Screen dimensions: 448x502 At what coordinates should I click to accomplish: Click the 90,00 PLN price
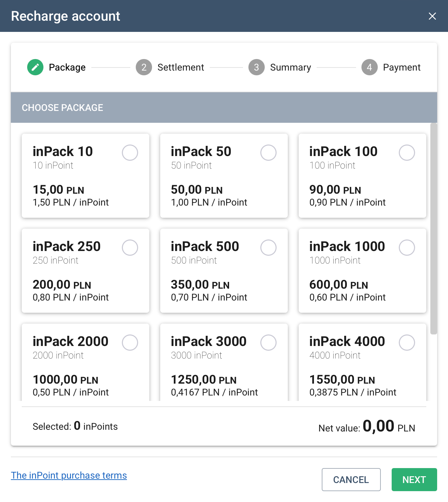[x=335, y=190]
